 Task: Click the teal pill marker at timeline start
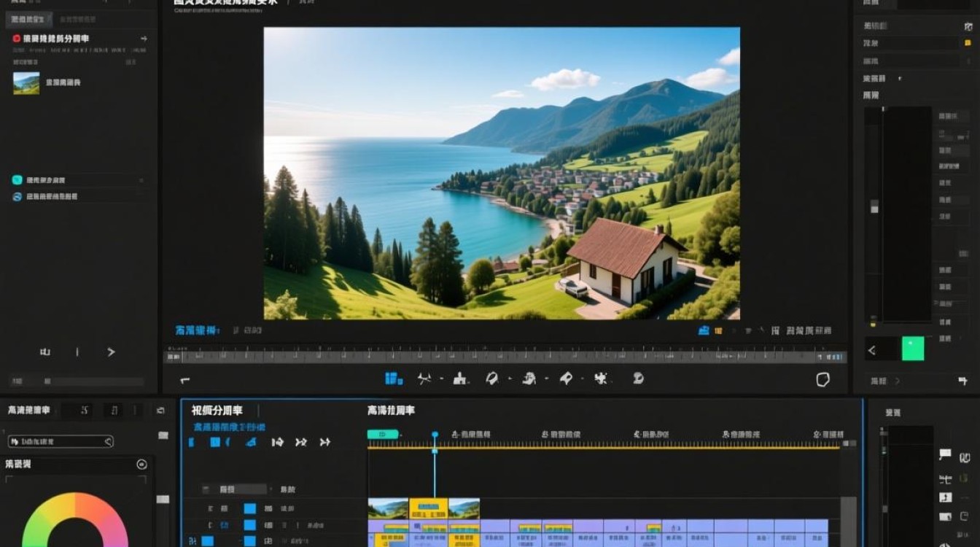pyautogui.click(x=383, y=435)
